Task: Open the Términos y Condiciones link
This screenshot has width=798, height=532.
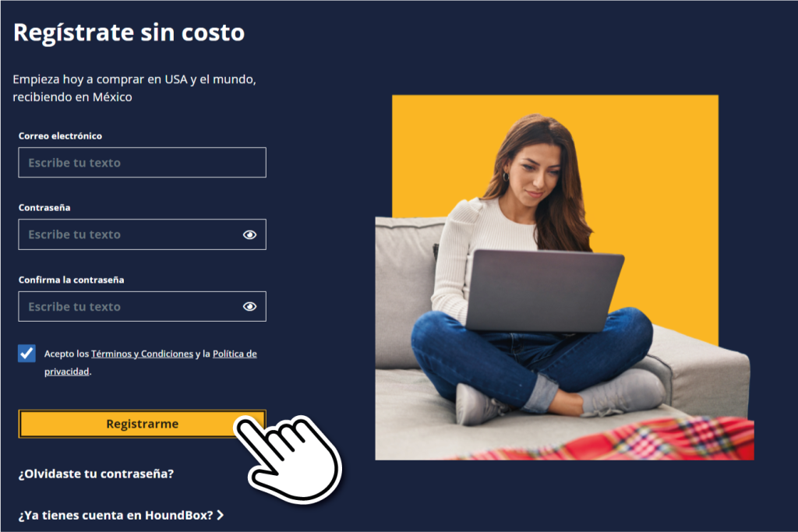Action: (142, 354)
